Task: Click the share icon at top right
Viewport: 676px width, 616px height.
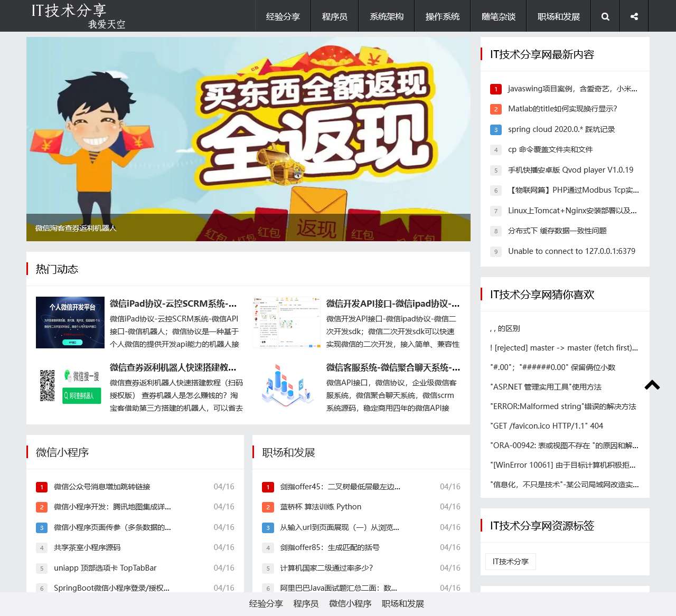Action: (x=633, y=16)
